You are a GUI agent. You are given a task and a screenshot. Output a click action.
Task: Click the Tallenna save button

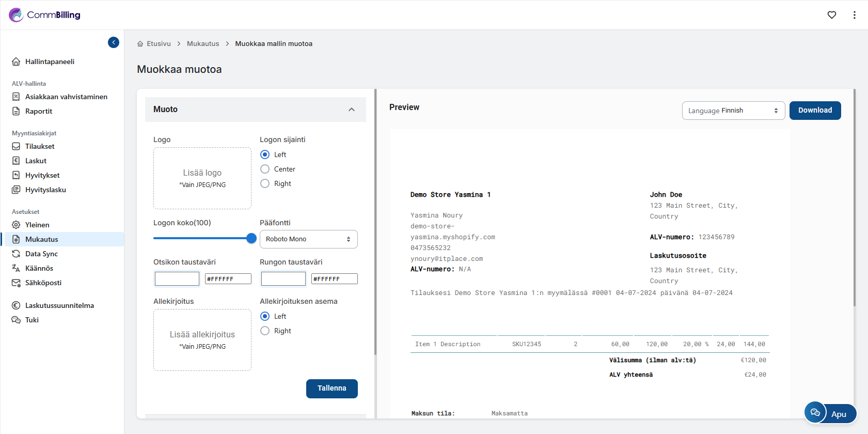click(332, 389)
